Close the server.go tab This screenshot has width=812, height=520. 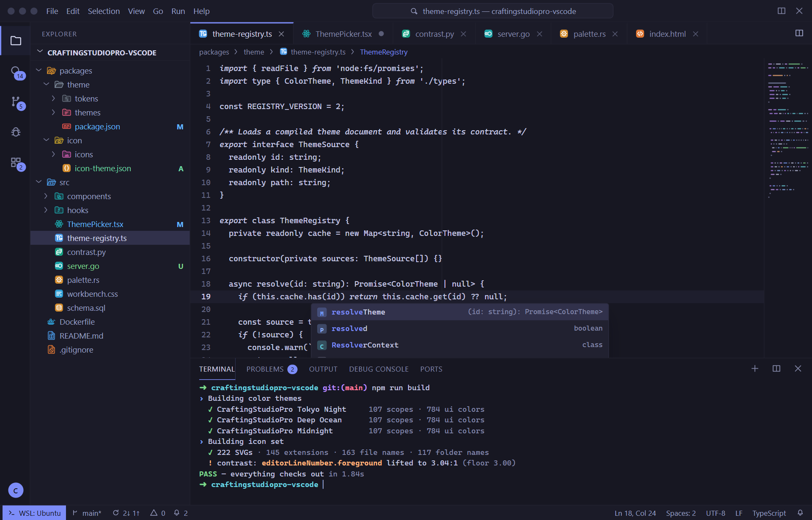(x=539, y=34)
